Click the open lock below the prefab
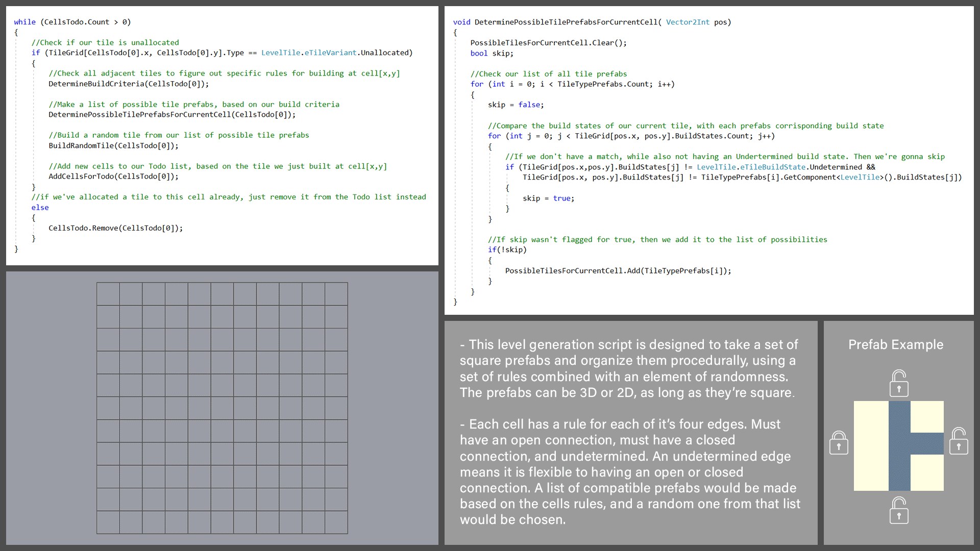The width and height of the screenshot is (980, 551). 899,510
